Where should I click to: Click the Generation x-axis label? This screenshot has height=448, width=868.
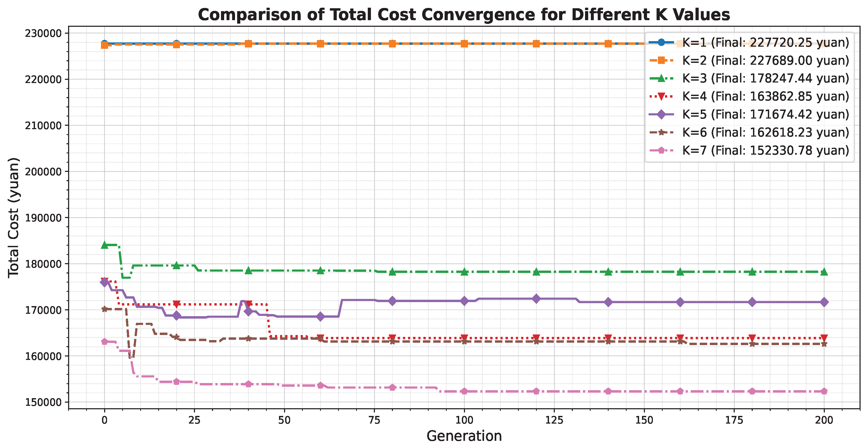[464, 436]
